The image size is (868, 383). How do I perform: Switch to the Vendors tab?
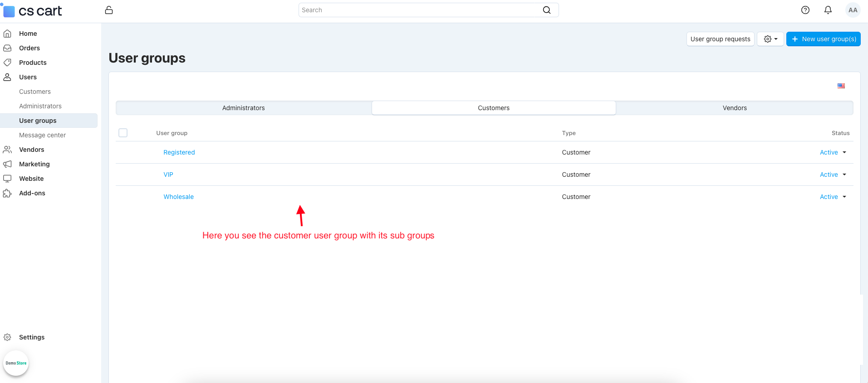(734, 108)
